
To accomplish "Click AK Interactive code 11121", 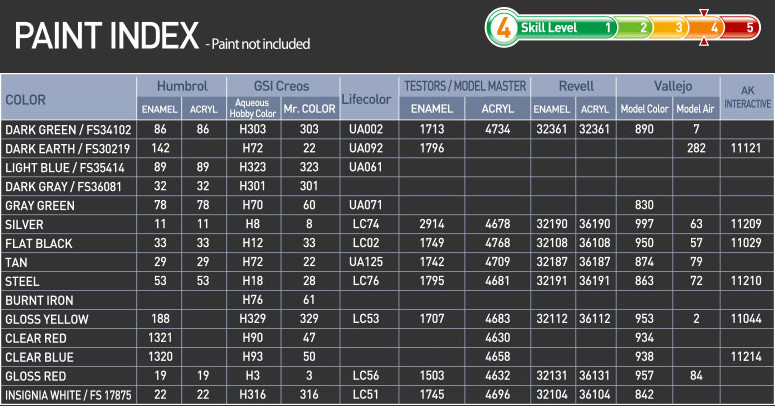I will coord(746,148).
